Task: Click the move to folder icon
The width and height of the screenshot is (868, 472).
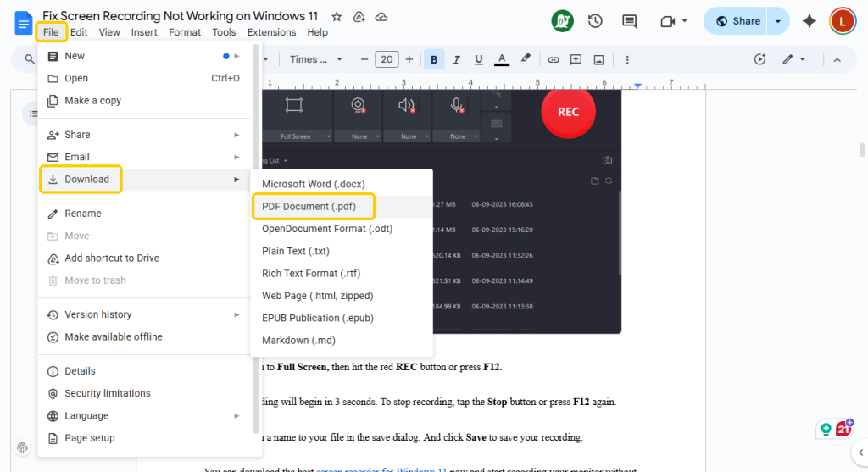Action: pos(359,17)
